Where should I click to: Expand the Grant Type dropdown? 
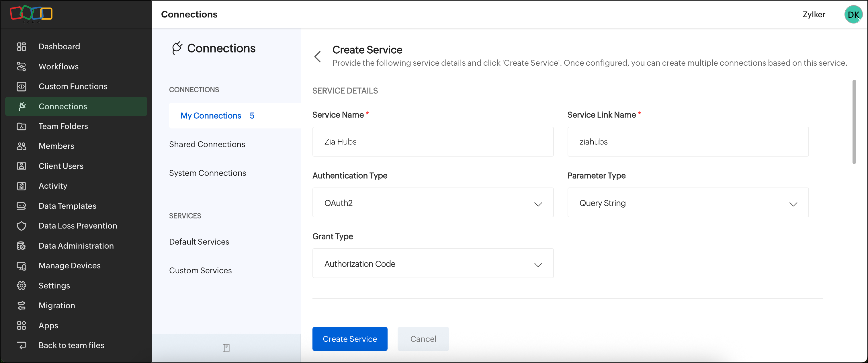pos(433,264)
